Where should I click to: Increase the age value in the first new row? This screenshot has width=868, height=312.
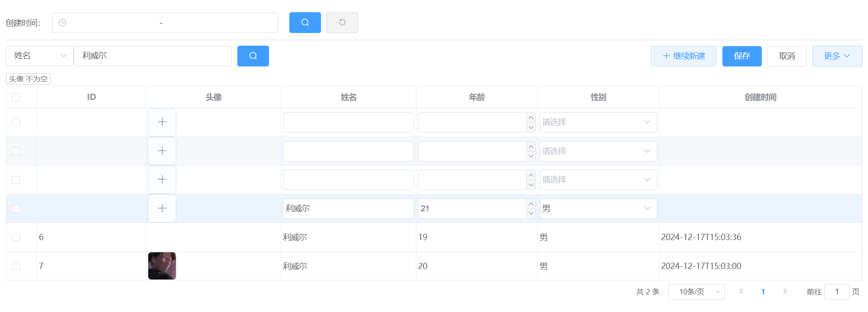[x=531, y=118]
